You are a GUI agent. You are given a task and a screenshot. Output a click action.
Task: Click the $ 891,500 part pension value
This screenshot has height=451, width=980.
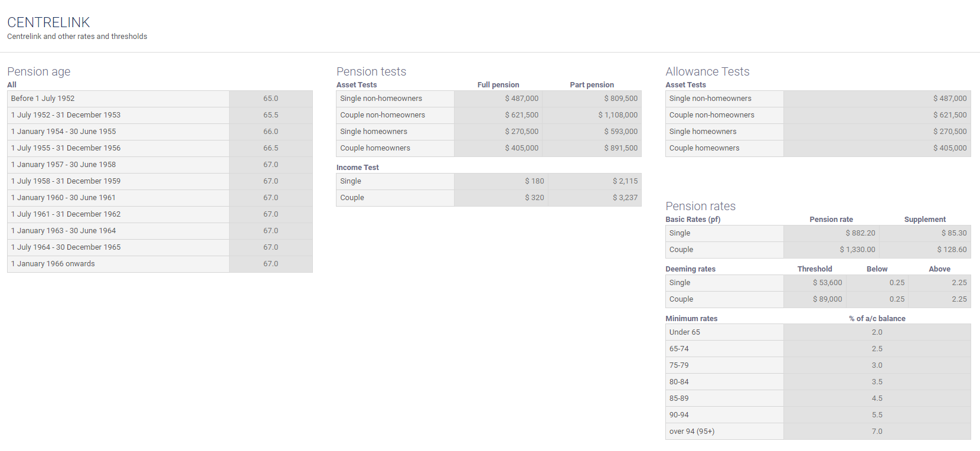click(592, 148)
